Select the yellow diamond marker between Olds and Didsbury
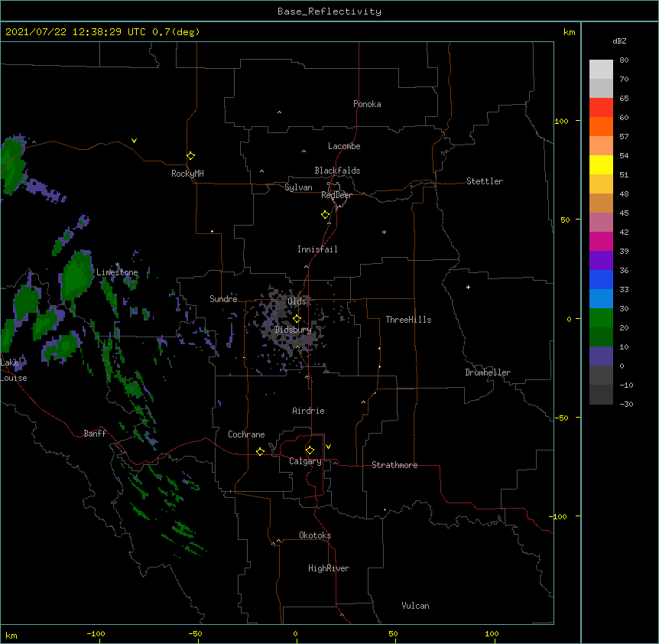Viewport: 659px width, 644px height. tap(297, 319)
